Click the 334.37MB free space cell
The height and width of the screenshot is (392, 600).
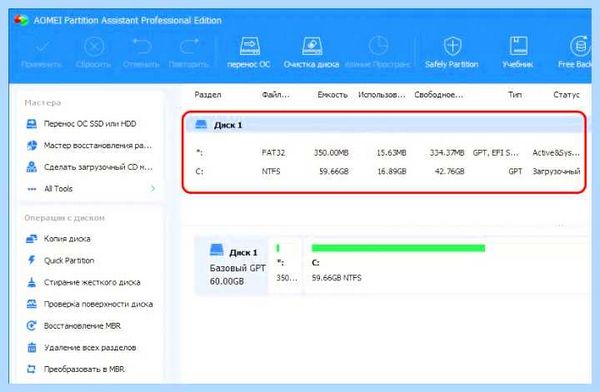[447, 153]
